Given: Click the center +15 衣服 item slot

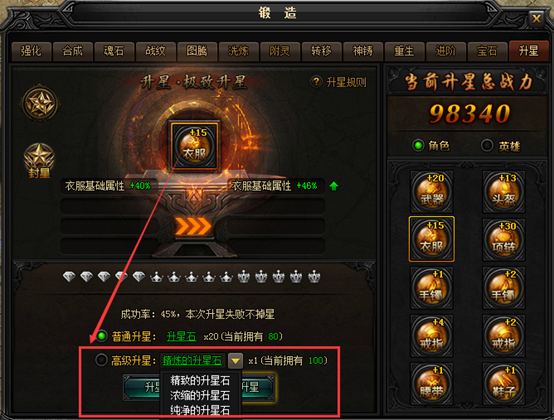Looking at the screenshot, I should point(194,146).
